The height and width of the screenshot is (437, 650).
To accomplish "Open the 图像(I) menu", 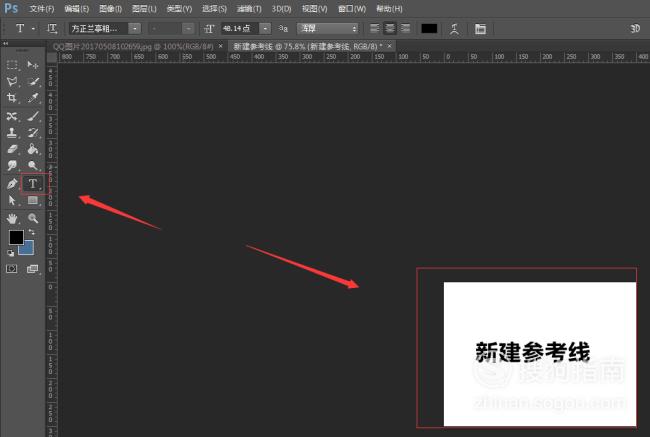I will coord(110,9).
